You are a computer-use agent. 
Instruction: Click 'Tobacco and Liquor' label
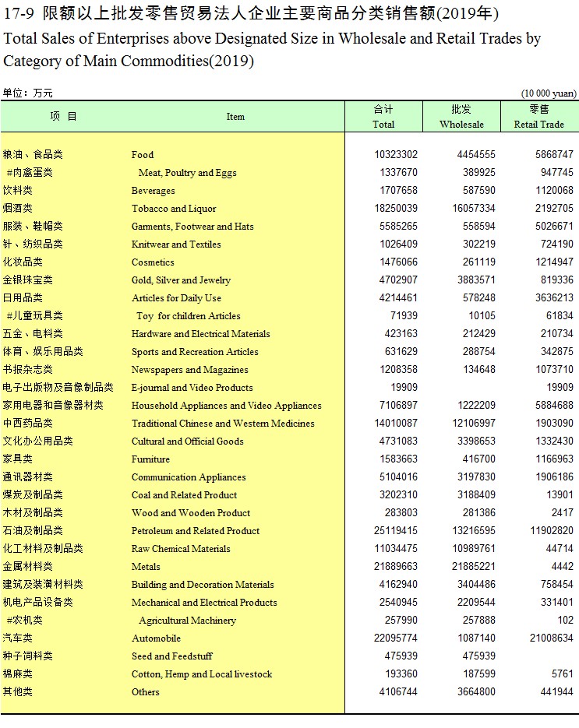click(x=174, y=209)
